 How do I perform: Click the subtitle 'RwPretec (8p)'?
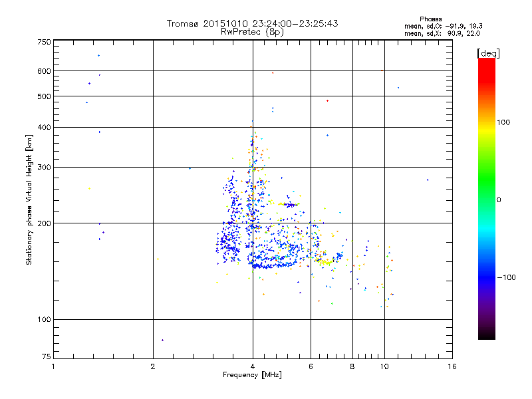252,32
